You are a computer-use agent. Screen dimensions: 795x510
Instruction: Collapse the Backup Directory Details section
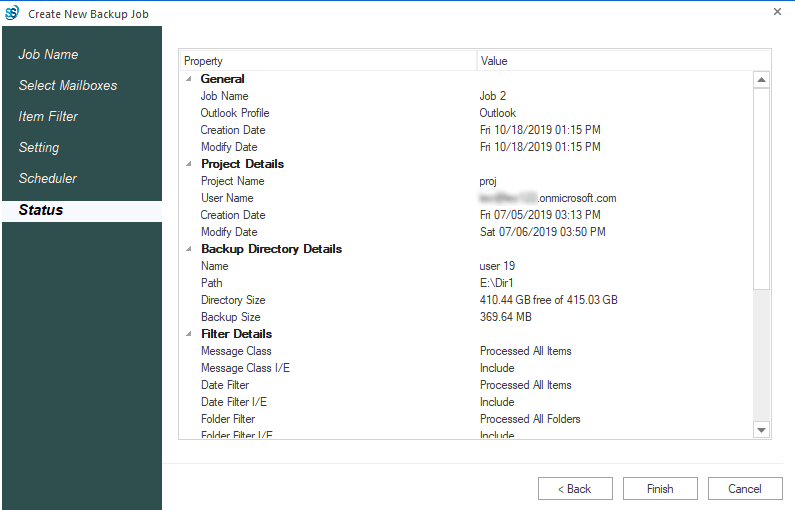(x=189, y=249)
